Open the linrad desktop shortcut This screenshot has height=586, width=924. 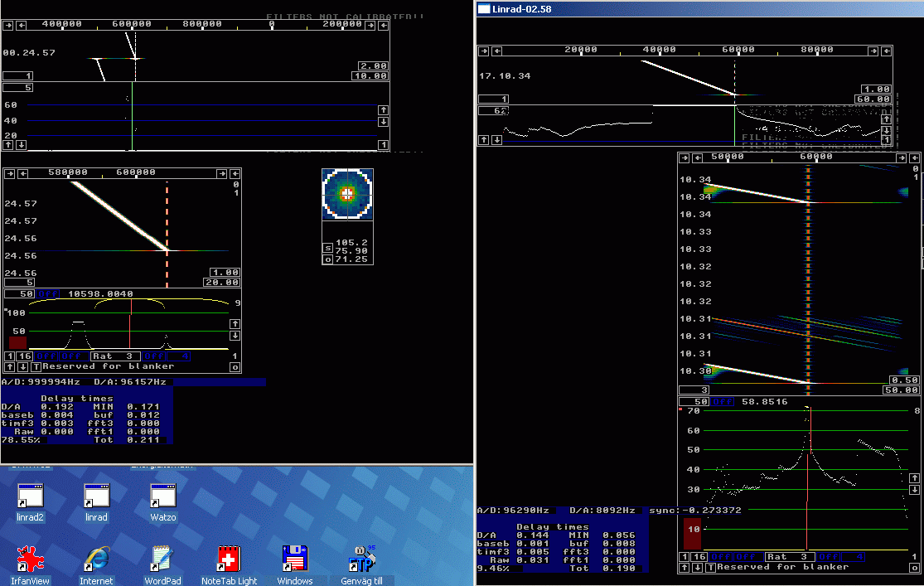tap(96, 502)
